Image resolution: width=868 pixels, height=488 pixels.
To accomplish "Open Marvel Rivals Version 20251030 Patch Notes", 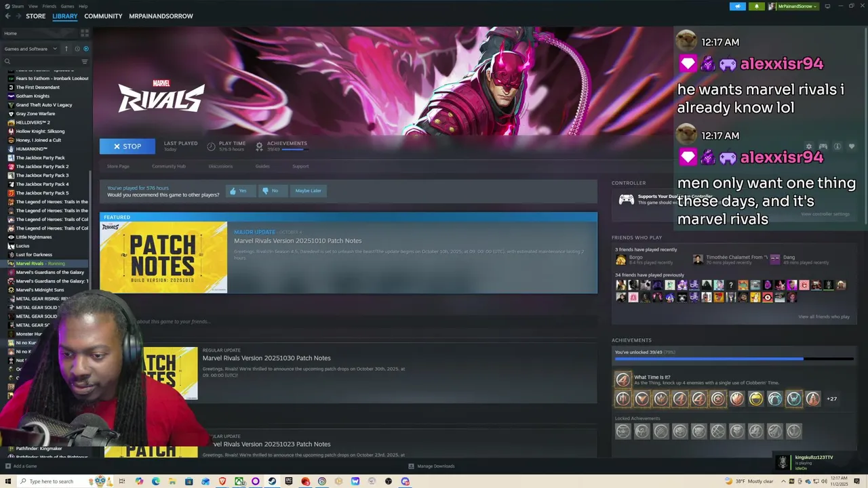I will coord(267,358).
